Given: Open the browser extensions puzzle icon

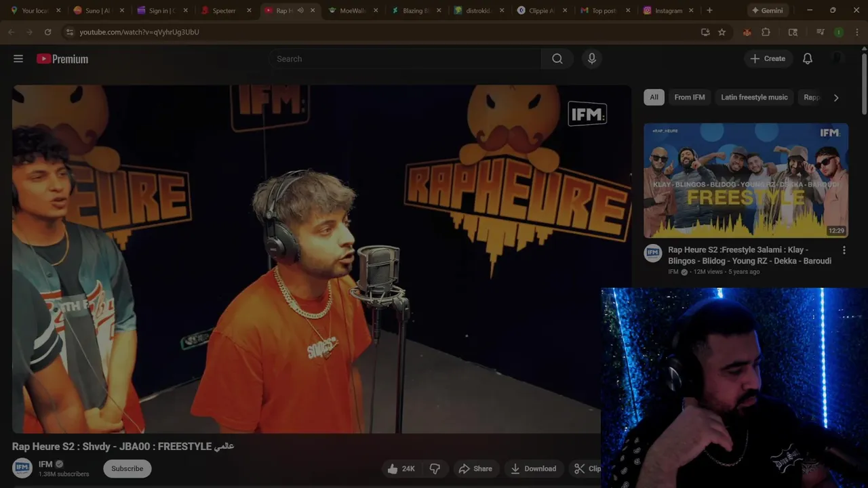Looking at the screenshot, I should pyautogui.click(x=766, y=32).
